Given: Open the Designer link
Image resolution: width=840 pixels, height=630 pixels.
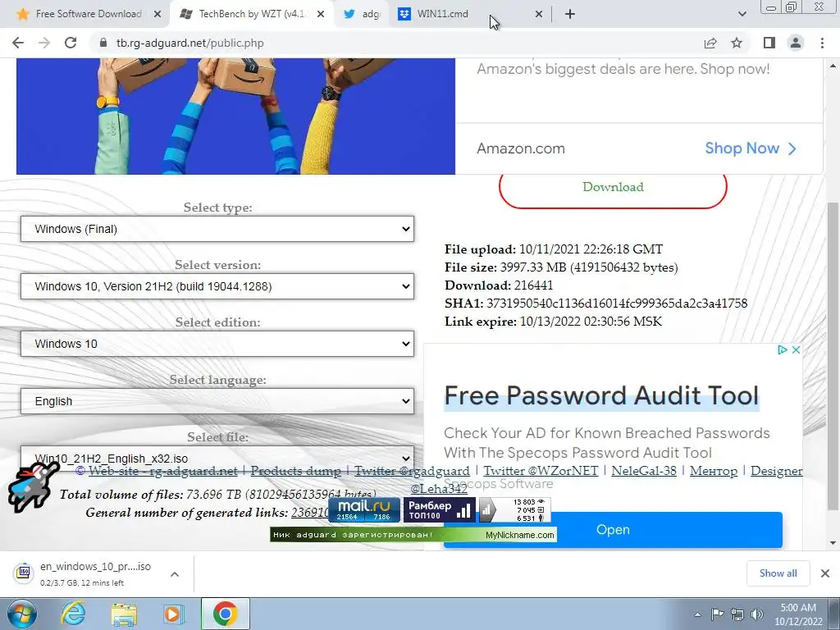Looking at the screenshot, I should click(776, 471).
